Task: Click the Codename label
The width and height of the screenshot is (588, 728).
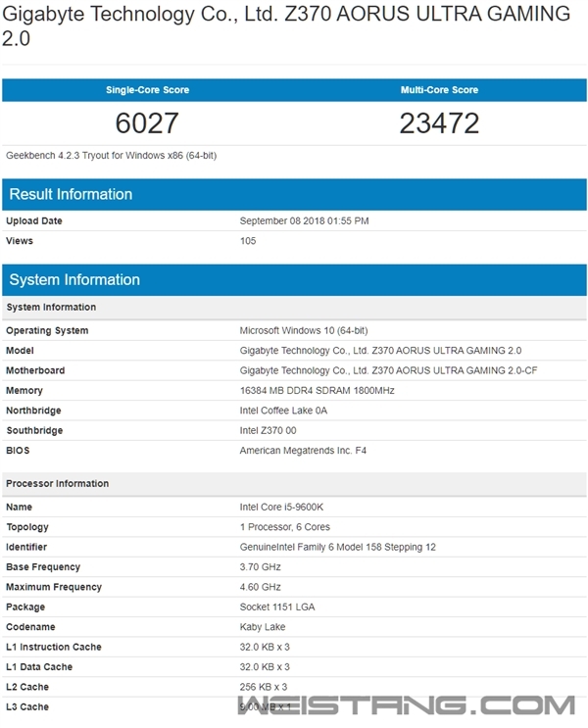Action: coord(30,627)
